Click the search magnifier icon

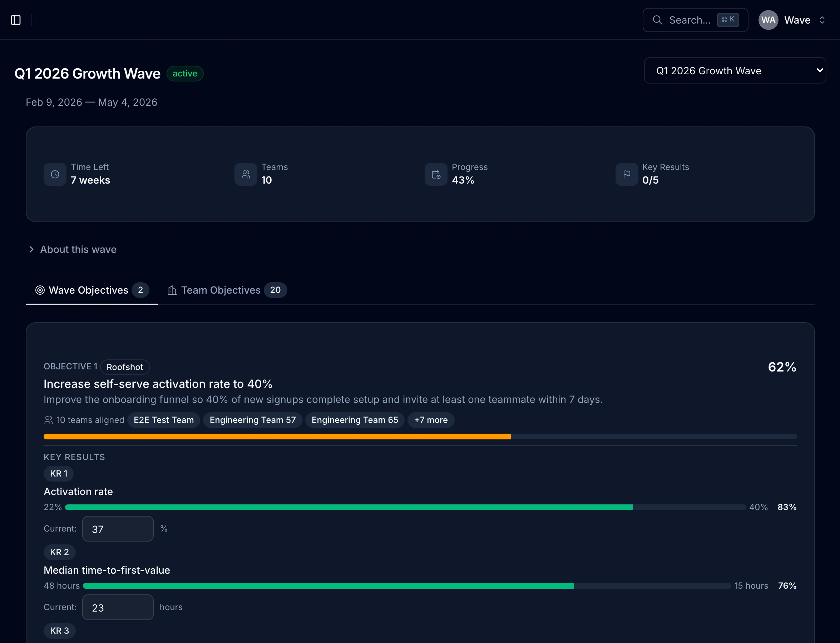click(x=657, y=20)
